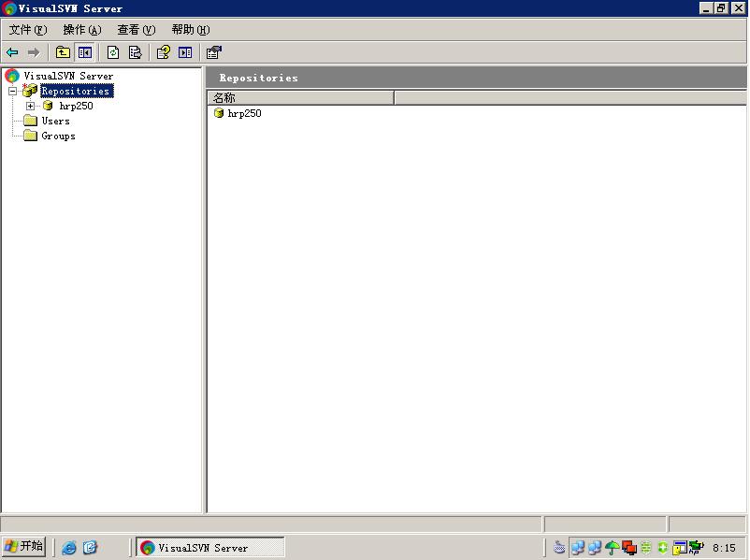Click the Groups folder icon
Image resolution: width=750 pixels, height=560 pixels.
(31, 136)
